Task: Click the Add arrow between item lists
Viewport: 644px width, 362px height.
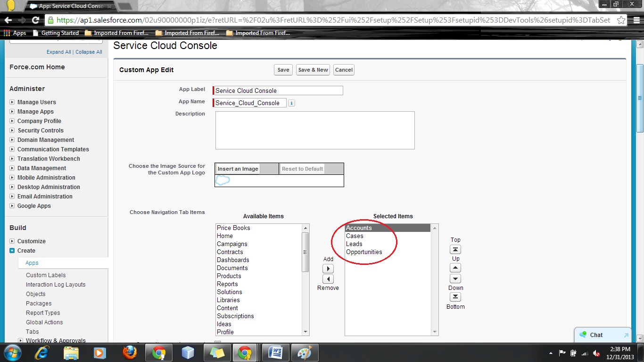Action: [x=328, y=269]
